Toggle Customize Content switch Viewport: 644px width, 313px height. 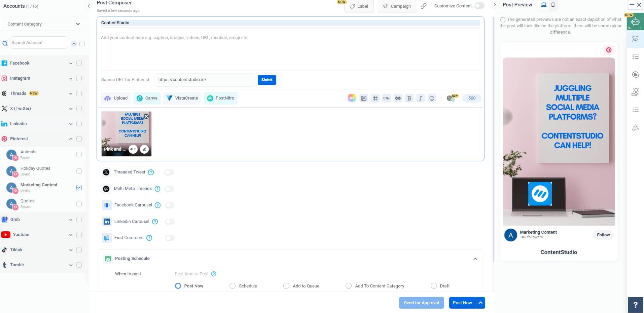coord(479,6)
